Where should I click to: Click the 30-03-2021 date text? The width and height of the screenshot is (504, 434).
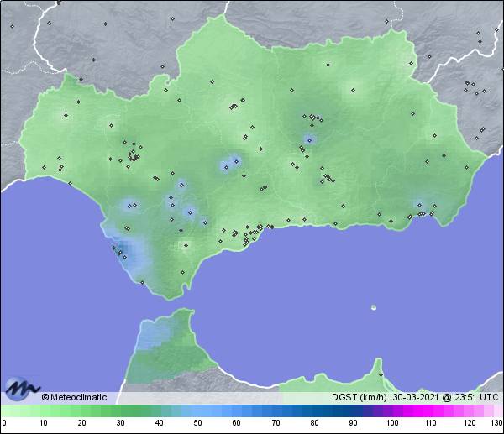(x=417, y=397)
